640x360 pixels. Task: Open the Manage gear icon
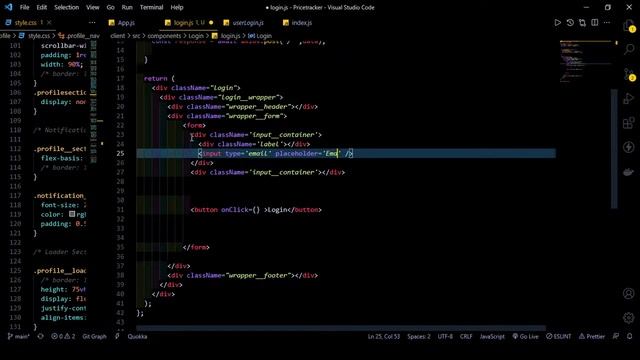(629, 318)
